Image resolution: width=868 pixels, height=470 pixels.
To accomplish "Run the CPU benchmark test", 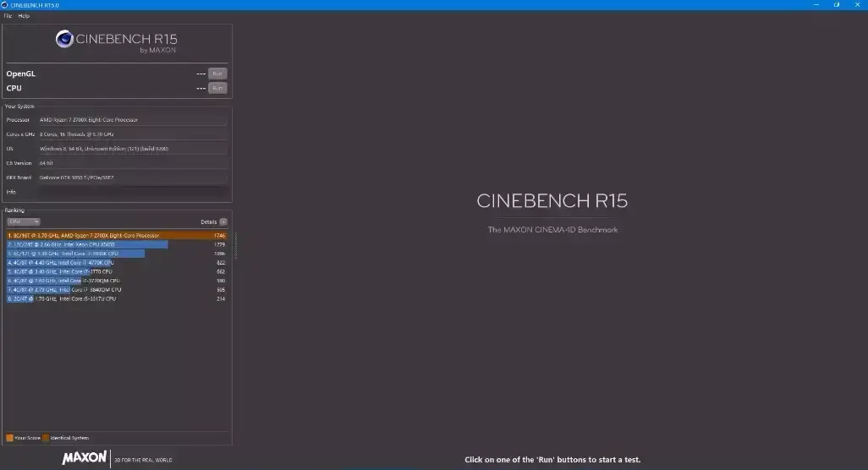I will coord(217,88).
